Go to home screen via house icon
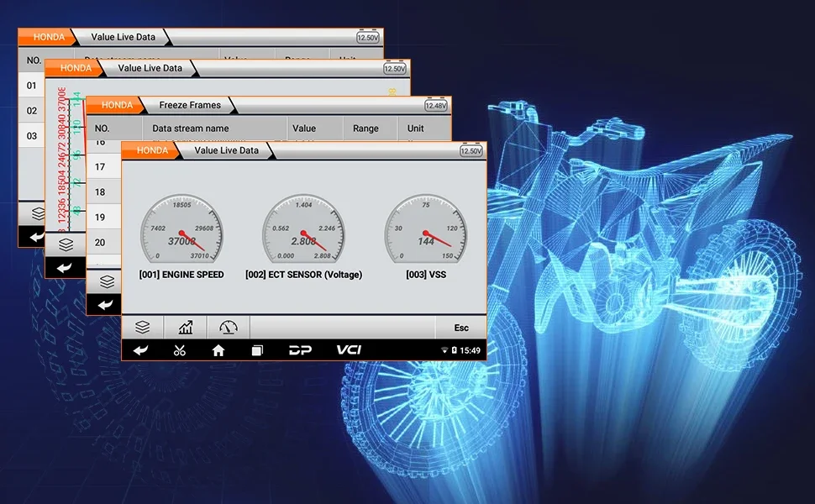Screen dimensions: 815x504 coord(218,350)
